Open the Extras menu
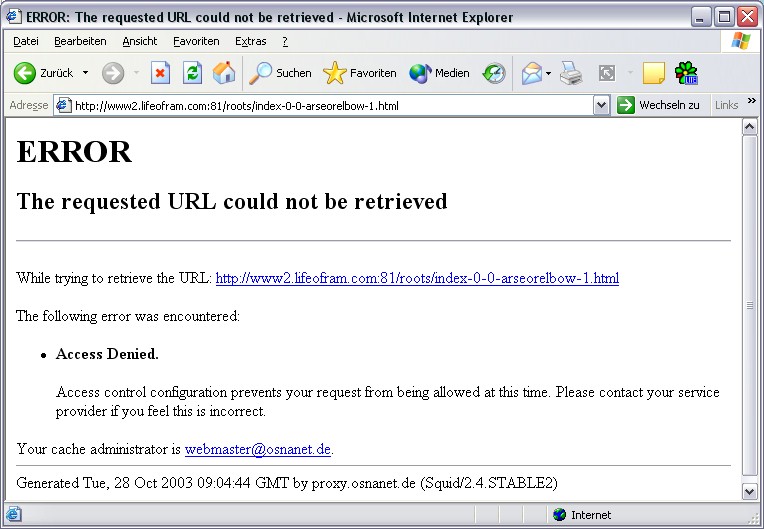The image size is (764, 529). click(250, 41)
